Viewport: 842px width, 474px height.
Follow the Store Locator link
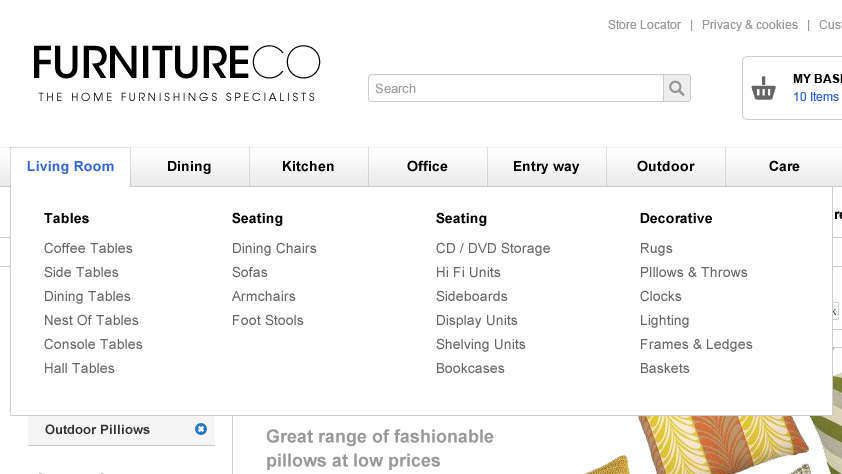click(x=644, y=25)
